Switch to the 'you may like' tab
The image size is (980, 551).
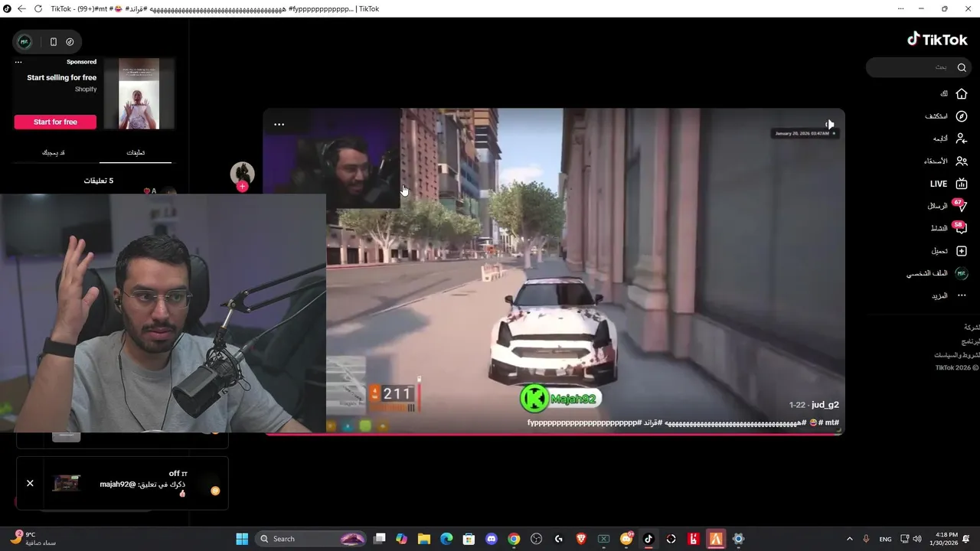click(x=53, y=152)
